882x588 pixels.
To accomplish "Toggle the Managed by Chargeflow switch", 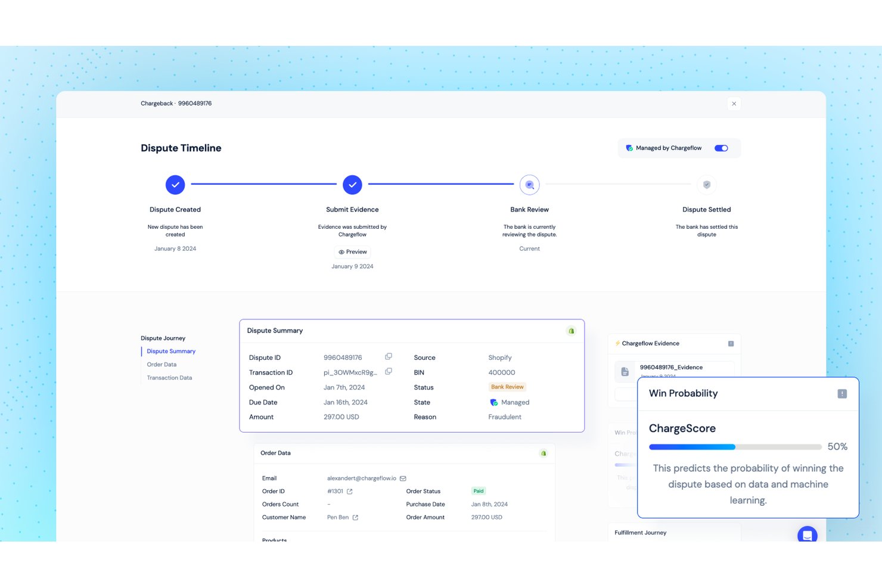I will [x=721, y=148].
